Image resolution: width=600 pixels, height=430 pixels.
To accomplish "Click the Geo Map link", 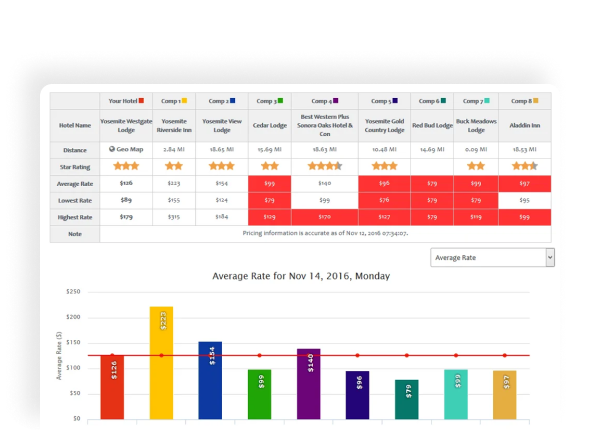I will pyautogui.click(x=126, y=149).
